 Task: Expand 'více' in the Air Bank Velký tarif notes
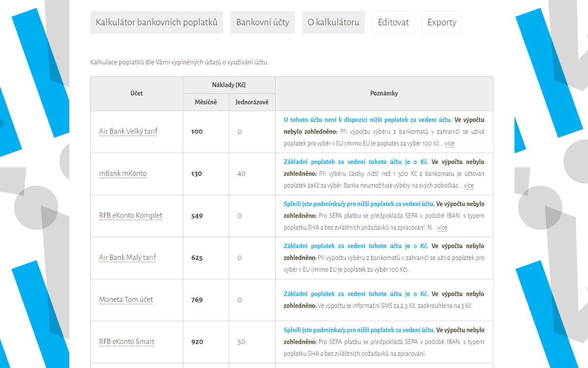click(449, 144)
